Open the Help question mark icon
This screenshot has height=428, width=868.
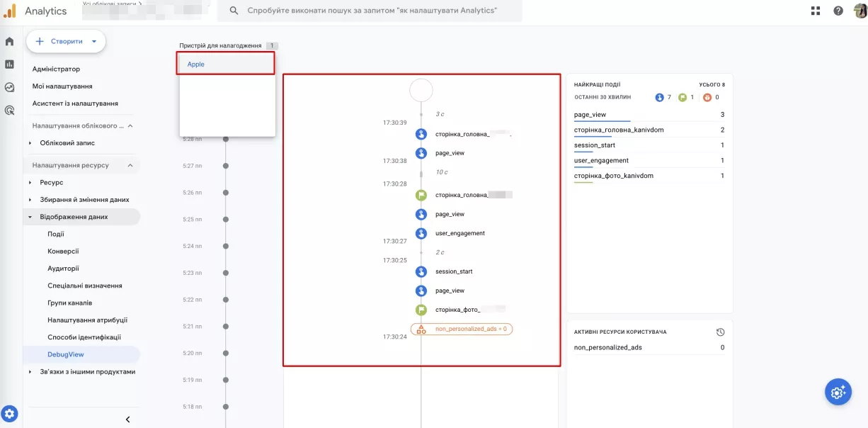point(838,11)
